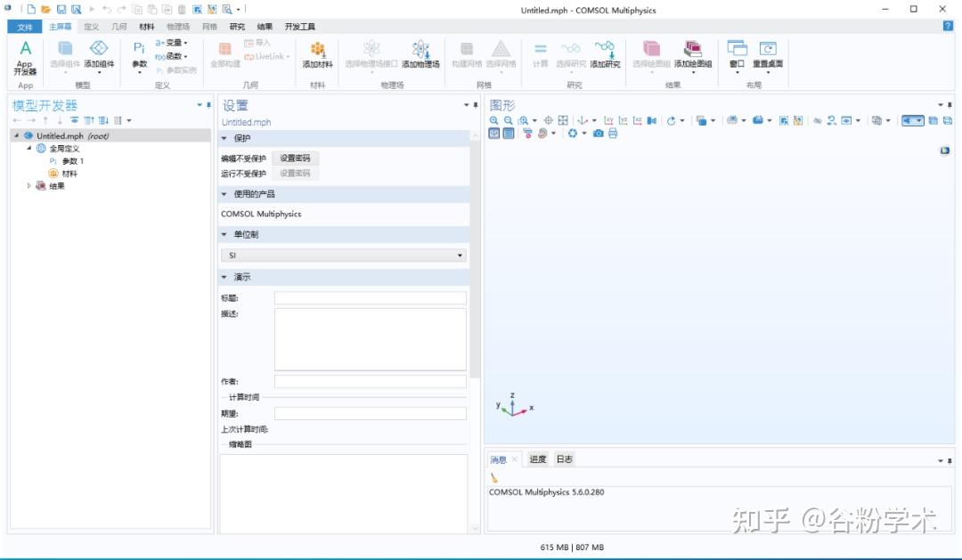Click the 标题 (Title) input field
This screenshot has width=962, height=560.
point(370,297)
